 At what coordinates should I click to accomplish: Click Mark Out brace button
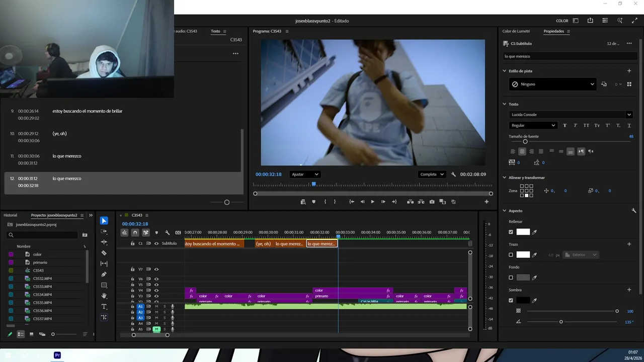[x=335, y=202]
